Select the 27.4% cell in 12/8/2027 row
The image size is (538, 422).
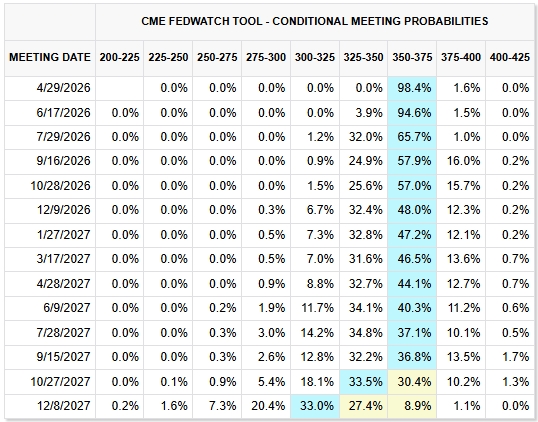coord(364,406)
